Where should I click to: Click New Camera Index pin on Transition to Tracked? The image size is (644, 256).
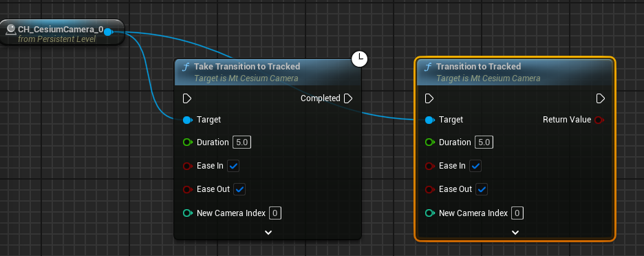[430, 213]
